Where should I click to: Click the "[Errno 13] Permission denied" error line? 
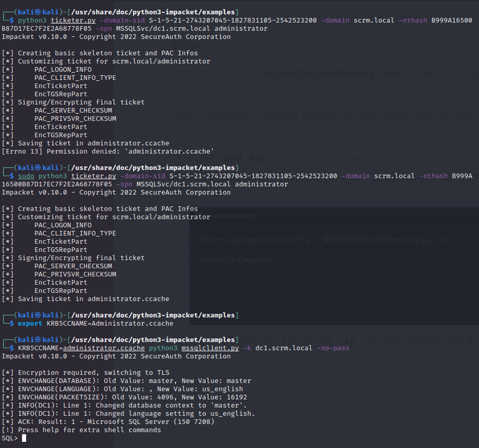click(x=108, y=152)
